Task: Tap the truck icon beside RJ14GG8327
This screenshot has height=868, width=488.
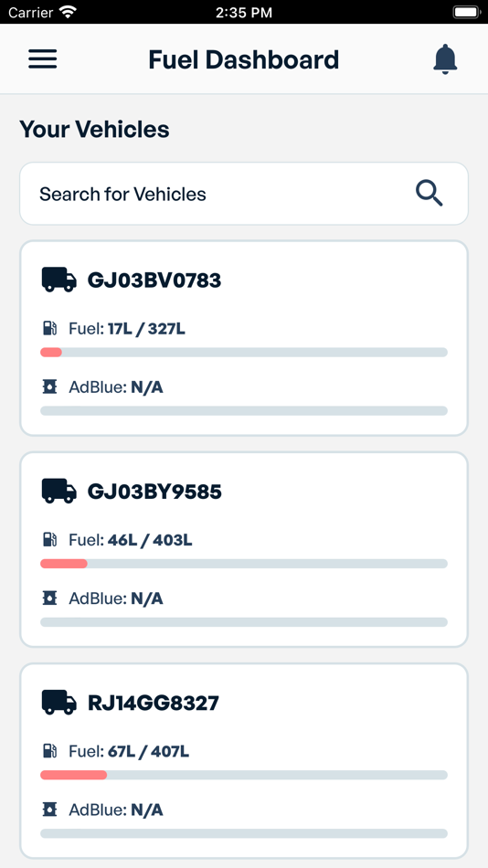Action: click(58, 703)
